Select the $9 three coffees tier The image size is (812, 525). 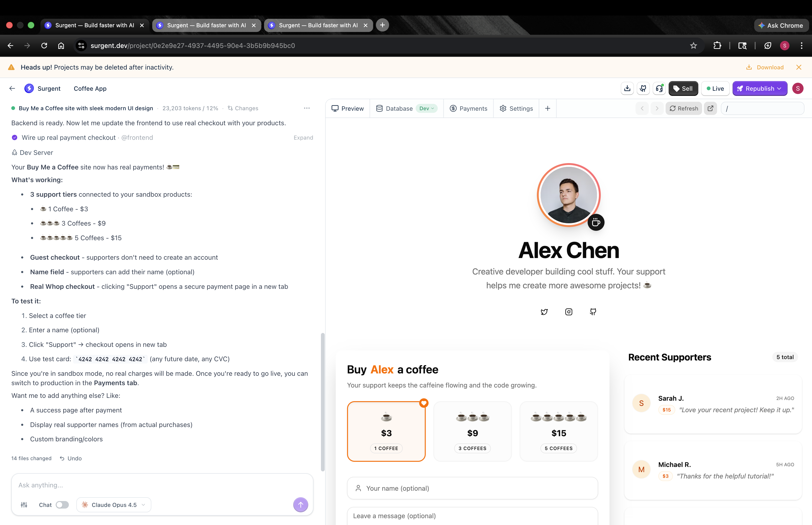point(472,431)
